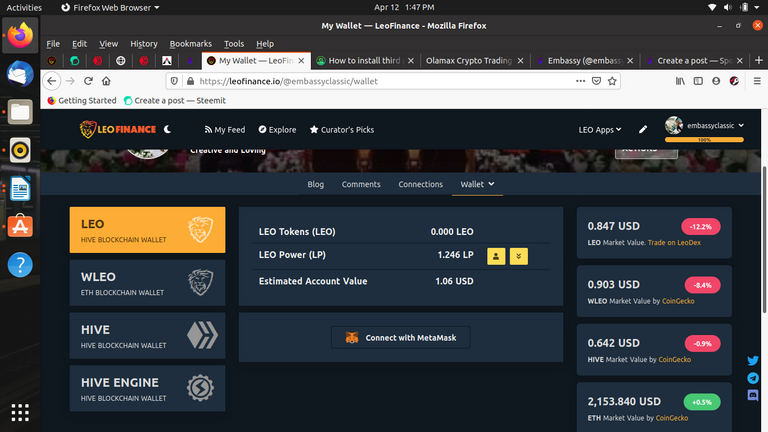Switch to How to install third tab
This screenshot has height=432, width=768.
coord(364,60)
